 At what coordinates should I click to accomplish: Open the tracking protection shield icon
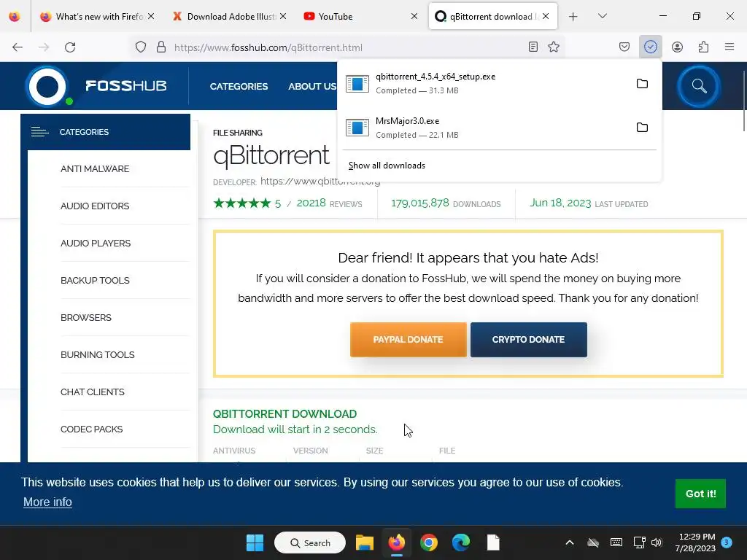pos(141,47)
